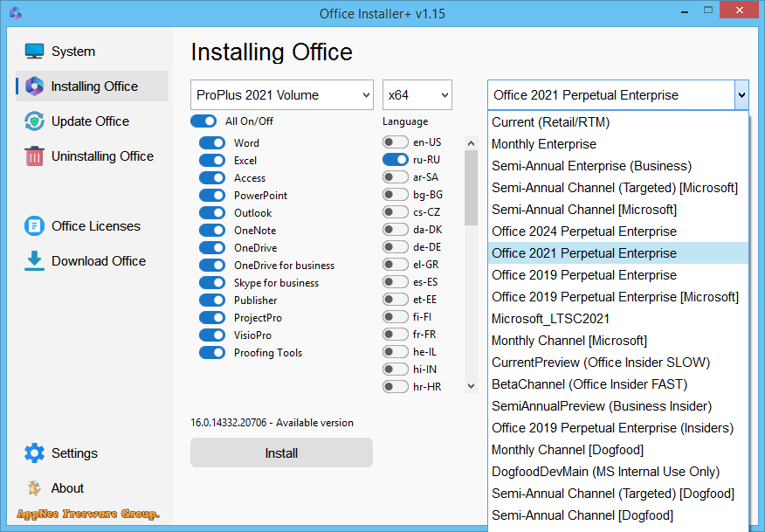765x532 pixels.
Task: Go to Update Office page
Action: point(90,121)
